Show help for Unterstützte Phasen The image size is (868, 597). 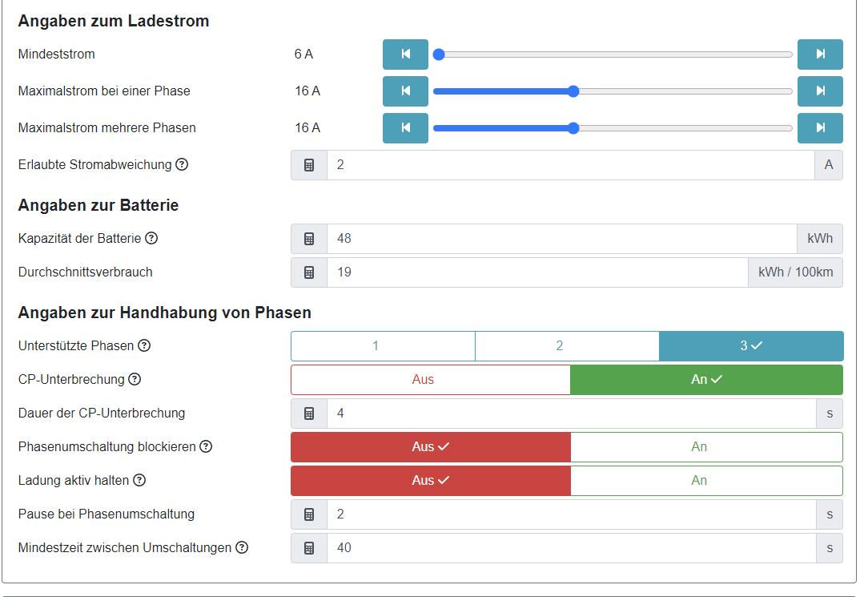[144, 345]
